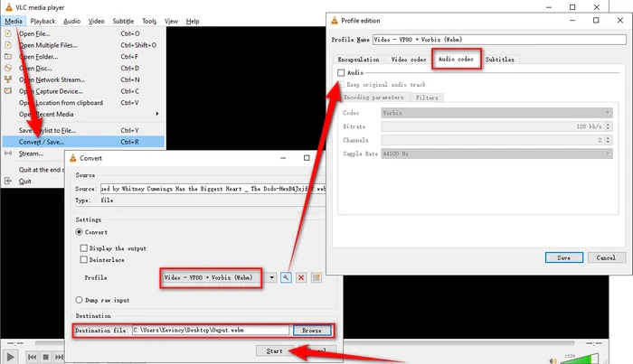Choose Open Network Stream... entry
Image resolution: width=633 pixels, height=364 pixels.
click(83, 79)
